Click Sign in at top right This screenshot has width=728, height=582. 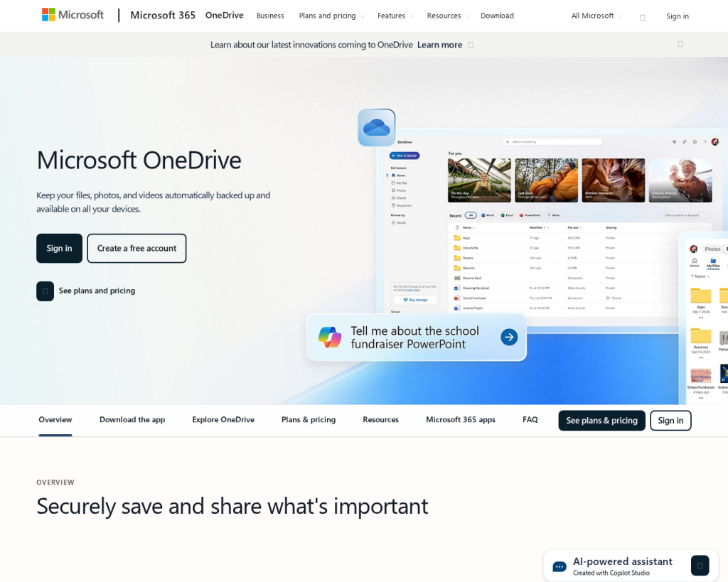[x=678, y=16]
